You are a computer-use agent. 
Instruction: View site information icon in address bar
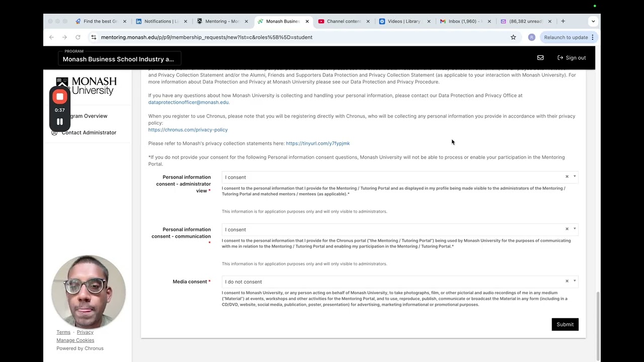click(x=94, y=37)
